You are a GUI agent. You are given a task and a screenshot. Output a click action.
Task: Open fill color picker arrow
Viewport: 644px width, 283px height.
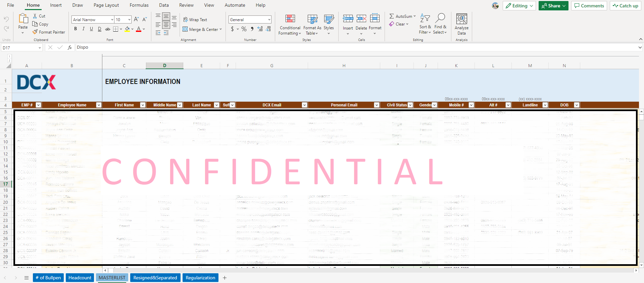pyautogui.click(x=133, y=29)
